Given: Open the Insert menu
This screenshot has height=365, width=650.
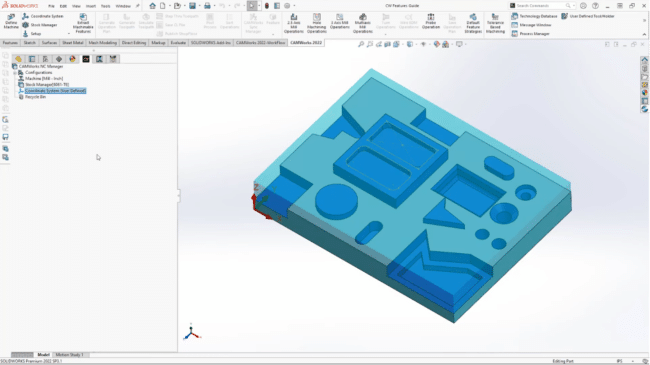Looking at the screenshot, I should [91, 6].
